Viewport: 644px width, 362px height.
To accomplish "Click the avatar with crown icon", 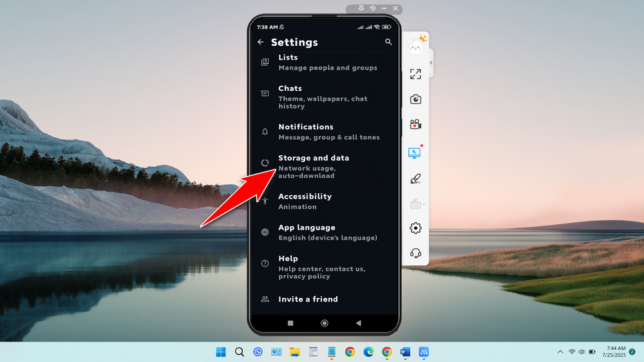I will (417, 45).
